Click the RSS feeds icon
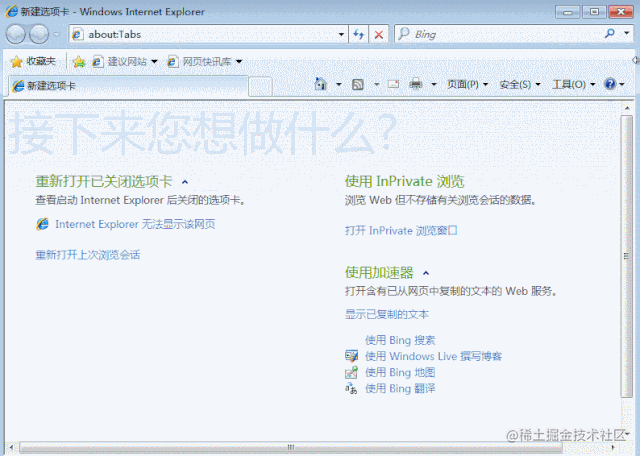This screenshot has width=640, height=456. coord(358,85)
